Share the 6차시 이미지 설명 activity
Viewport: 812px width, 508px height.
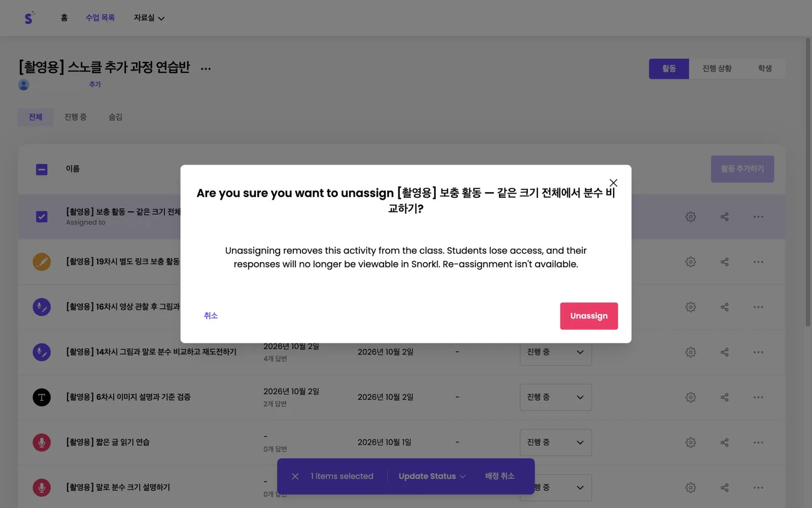[x=724, y=397]
